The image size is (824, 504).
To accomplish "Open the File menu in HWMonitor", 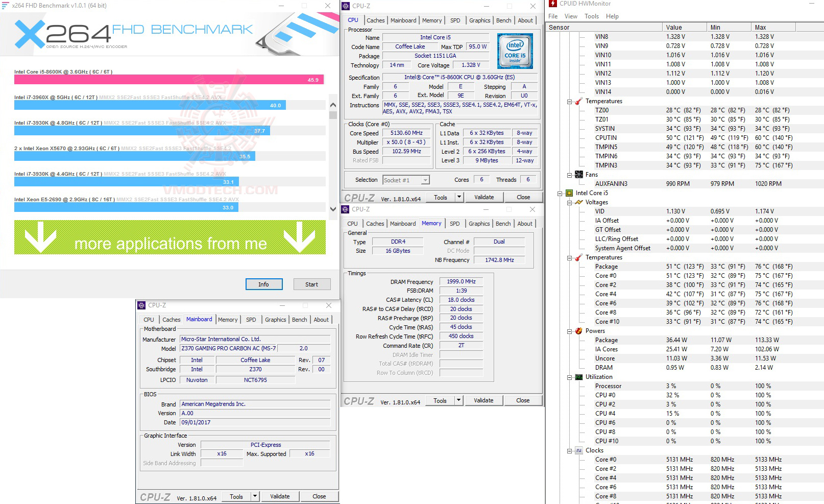I will click(553, 16).
